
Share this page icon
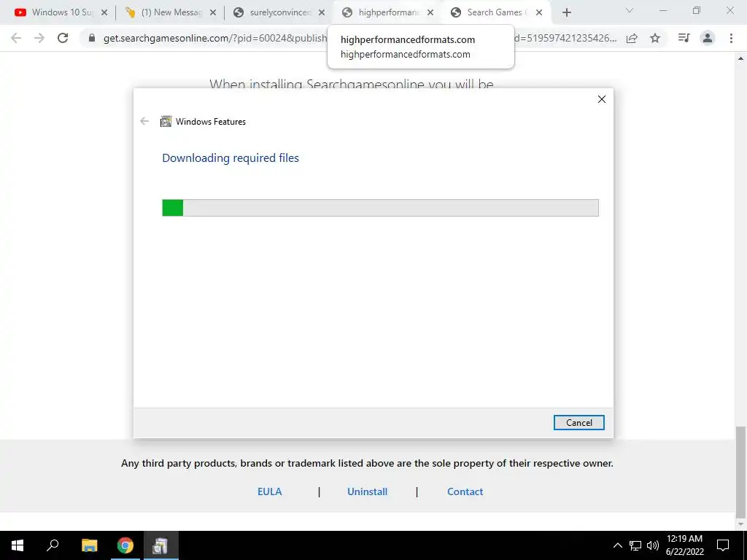point(632,39)
